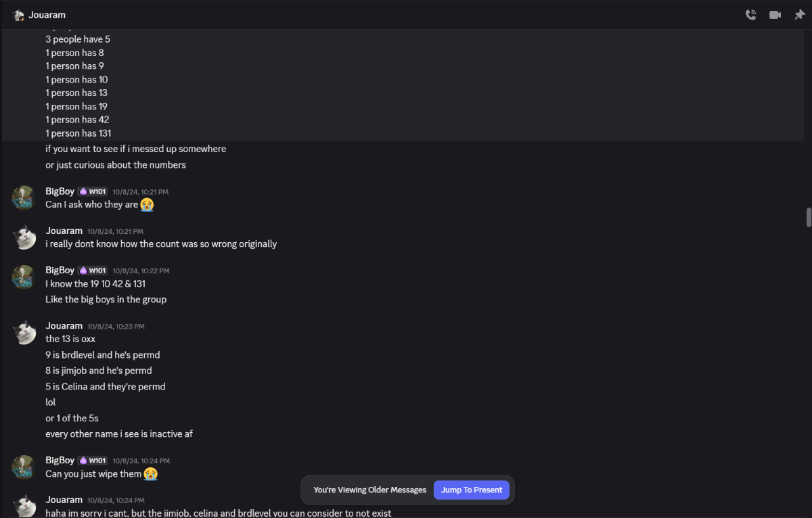Viewport: 812px width, 518px height.
Task: Open BigBoy's avatar at the 10:21 PM message
Action: click(24, 197)
